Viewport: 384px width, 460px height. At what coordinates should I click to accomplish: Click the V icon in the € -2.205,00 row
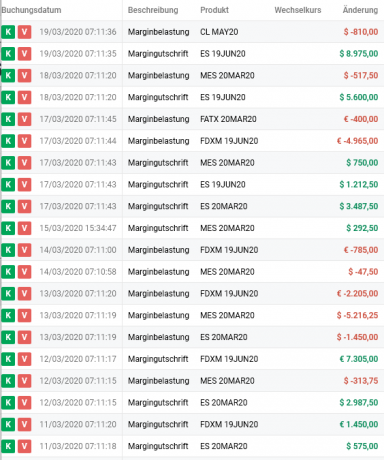point(24,294)
